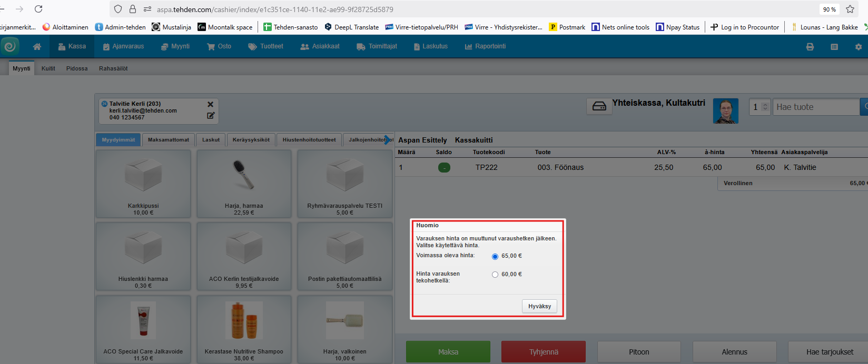Select the current price 65,00 € option

click(x=495, y=257)
